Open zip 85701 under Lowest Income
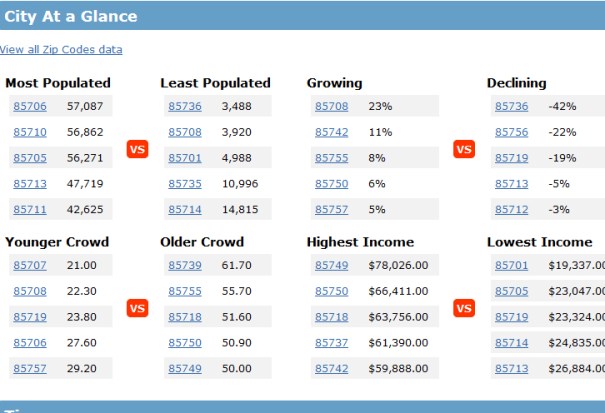605x413 pixels. [x=511, y=265]
